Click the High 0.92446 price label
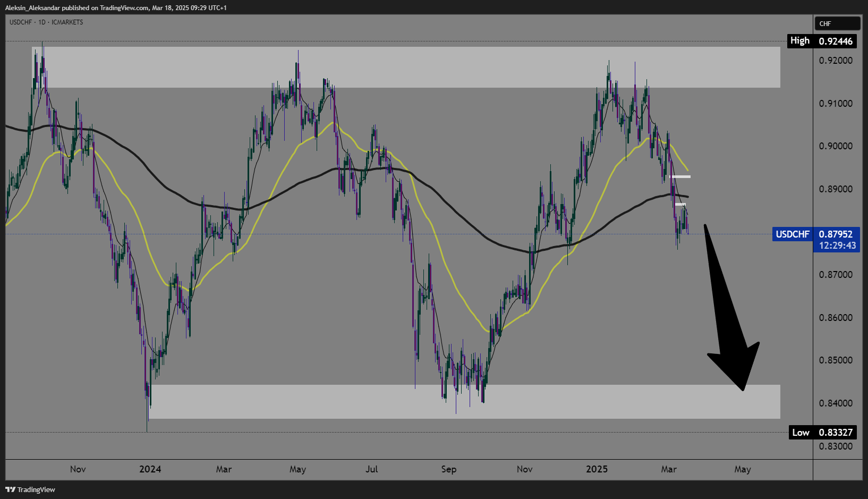Screen dimensions: 868x499 click(x=821, y=41)
